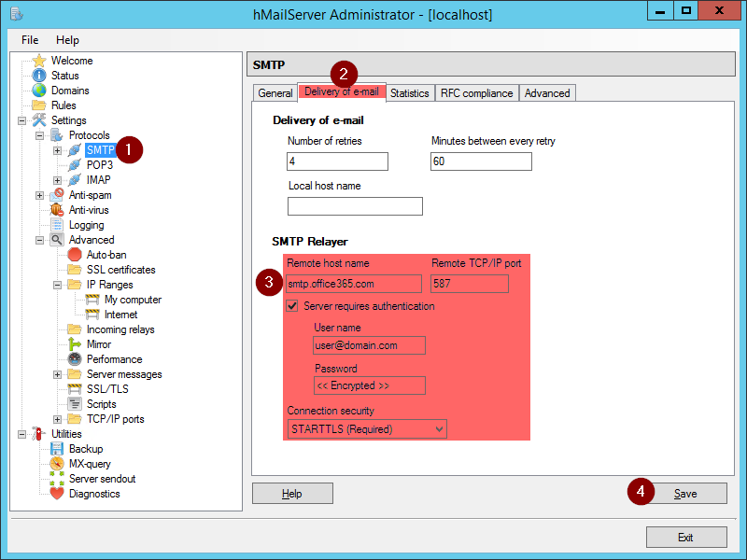The height and width of the screenshot is (560, 747).
Task: Switch to the General tab
Action: [x=275, y=92]
